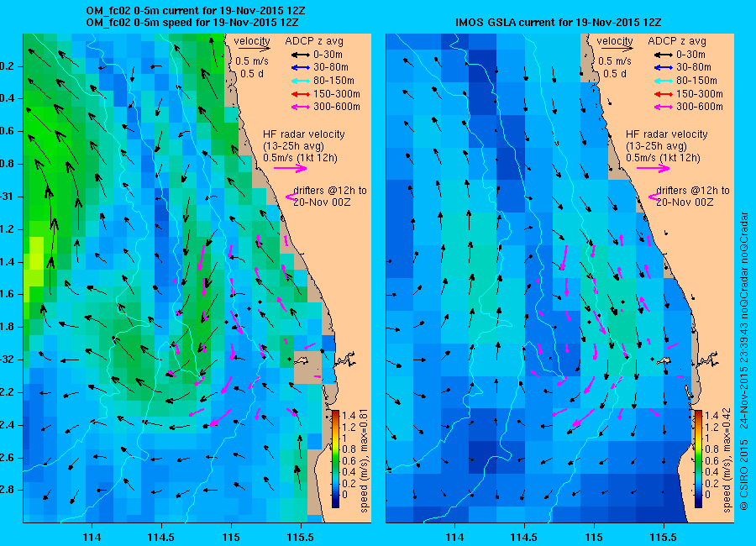Click the 'velocity' heading in OM_fc02 panel
756x546 pixels.
pyautogui.click(x=252, y=41)
